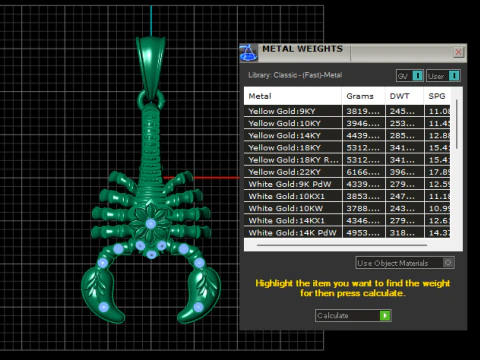The image size is (480, 360).
Task: Select the scorpion pendant bail loop
Action: (x=151, y=68)
